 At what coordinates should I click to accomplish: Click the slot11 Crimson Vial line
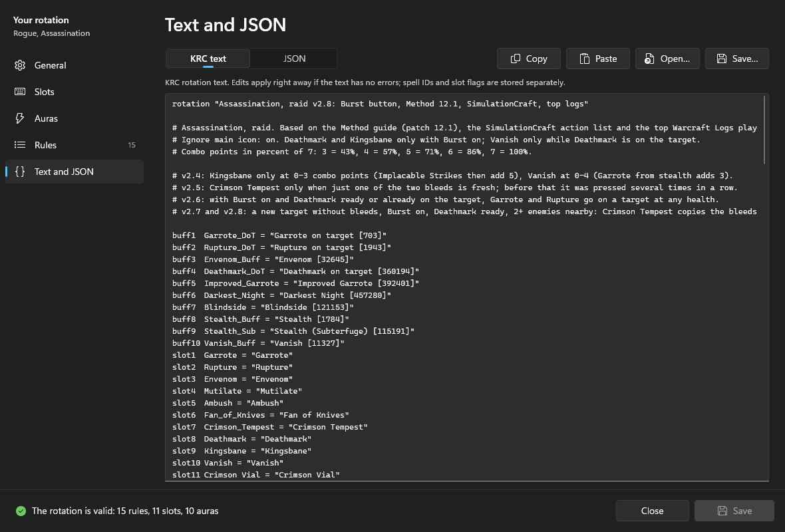256,475
